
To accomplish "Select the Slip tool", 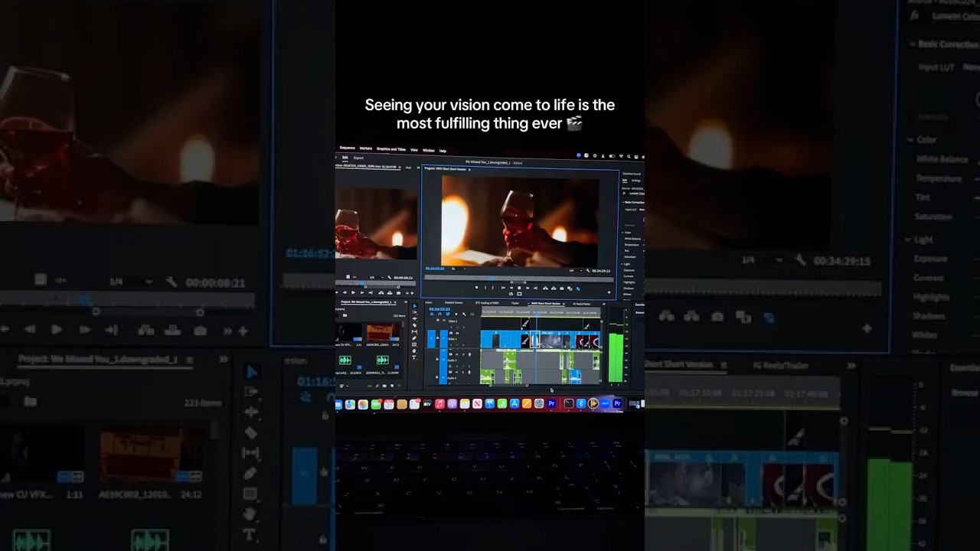I will tap(414, 331).
